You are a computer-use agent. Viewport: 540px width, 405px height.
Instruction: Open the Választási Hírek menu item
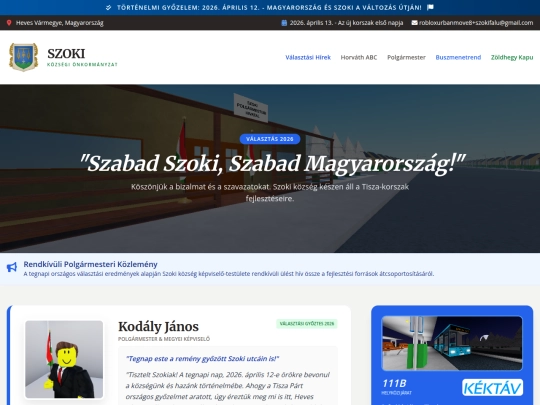point(308,58)
